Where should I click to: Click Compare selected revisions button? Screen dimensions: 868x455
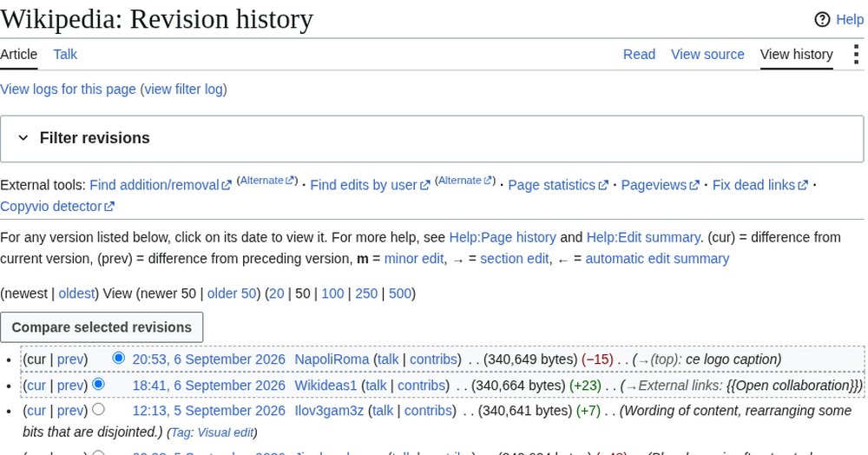coord(102,327)
